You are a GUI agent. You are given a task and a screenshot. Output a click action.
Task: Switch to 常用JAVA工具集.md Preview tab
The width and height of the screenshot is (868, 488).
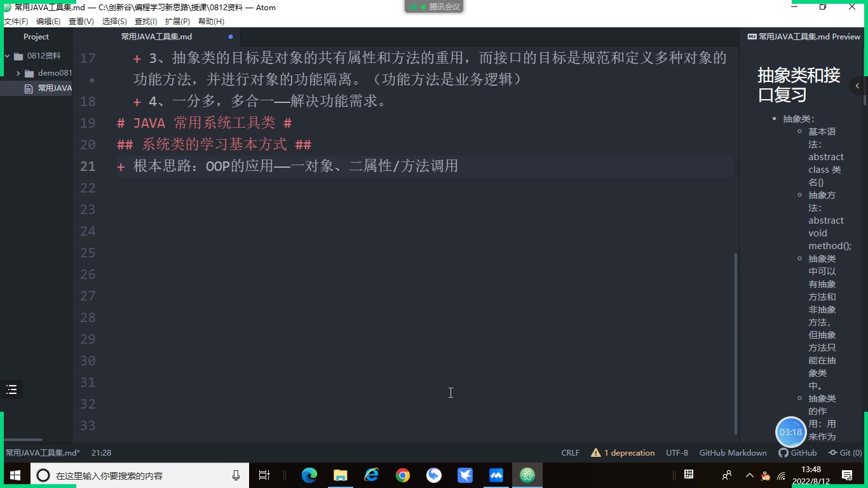(x=804, y=37)
